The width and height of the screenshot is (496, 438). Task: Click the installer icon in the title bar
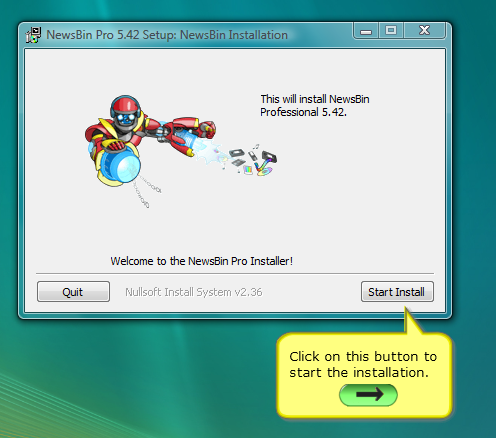click(x=33, y=35)
